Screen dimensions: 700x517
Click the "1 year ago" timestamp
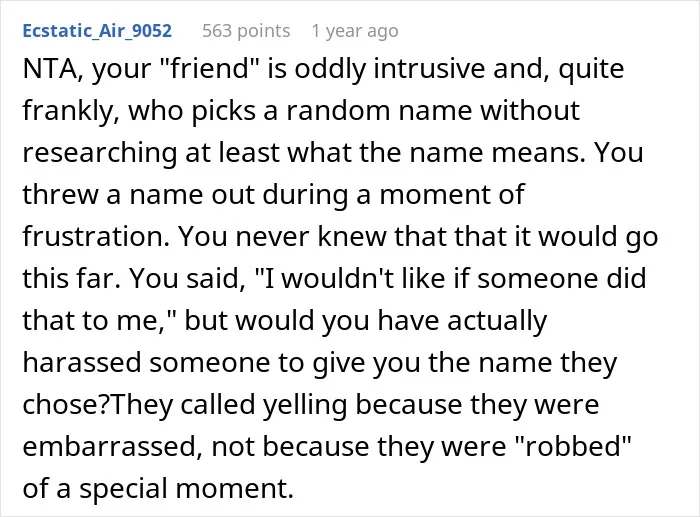pyautogui.click(x=355, y=31)
